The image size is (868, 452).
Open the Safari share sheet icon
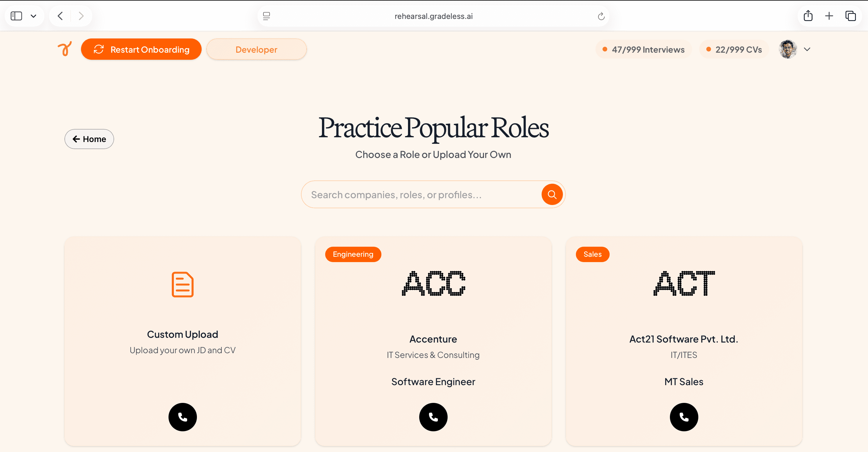[808, 16]
